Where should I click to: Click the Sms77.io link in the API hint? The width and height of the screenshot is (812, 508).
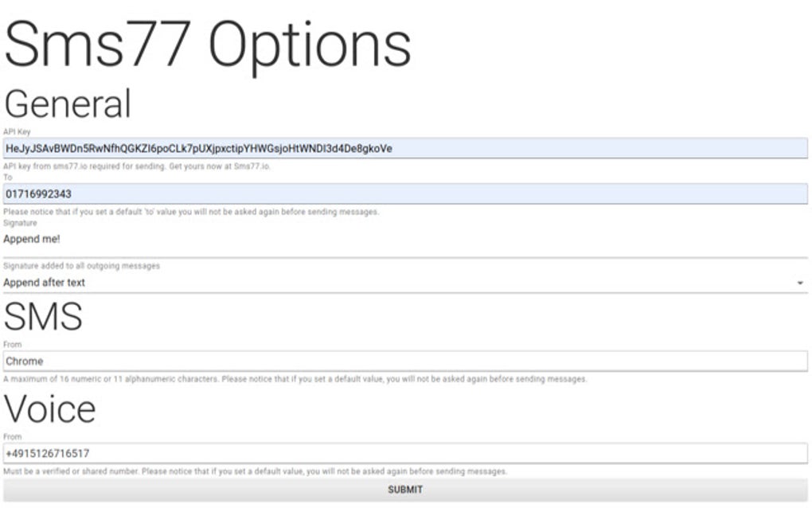pos(254,167)
